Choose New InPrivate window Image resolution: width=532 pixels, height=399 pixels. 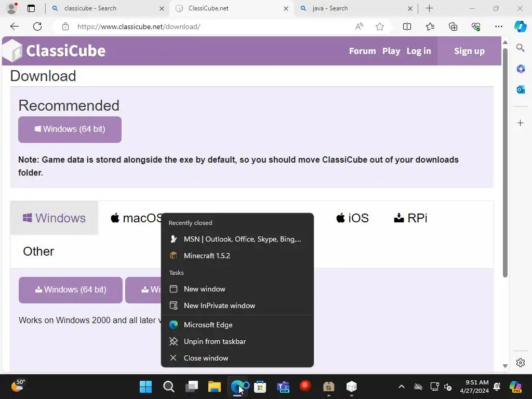coord(237,305)
